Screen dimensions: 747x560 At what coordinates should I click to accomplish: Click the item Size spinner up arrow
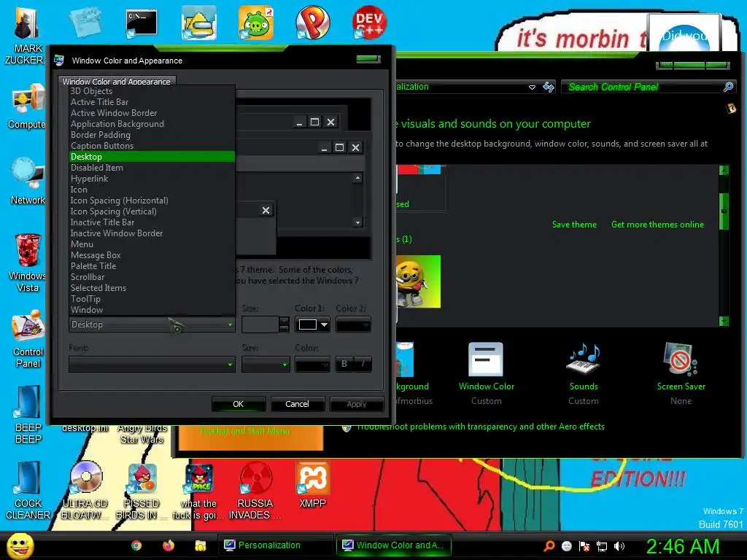[284, 321]
